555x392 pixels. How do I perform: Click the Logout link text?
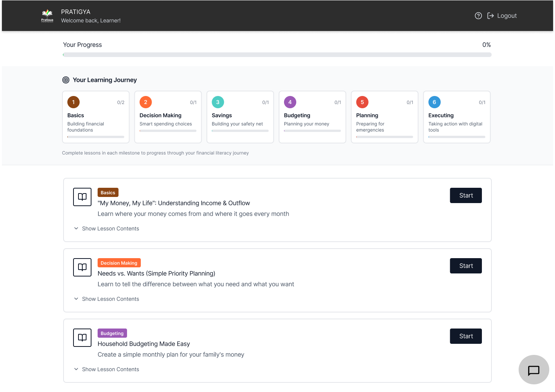click(x=507, y=16)
